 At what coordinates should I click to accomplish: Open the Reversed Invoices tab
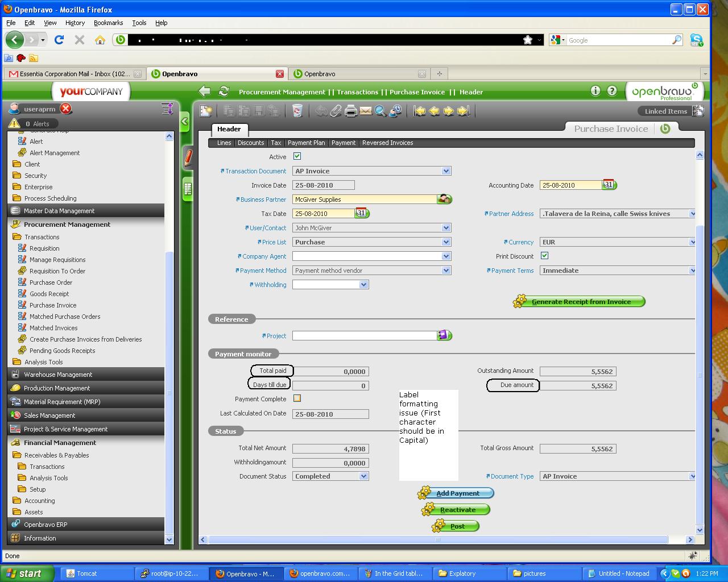388,143
